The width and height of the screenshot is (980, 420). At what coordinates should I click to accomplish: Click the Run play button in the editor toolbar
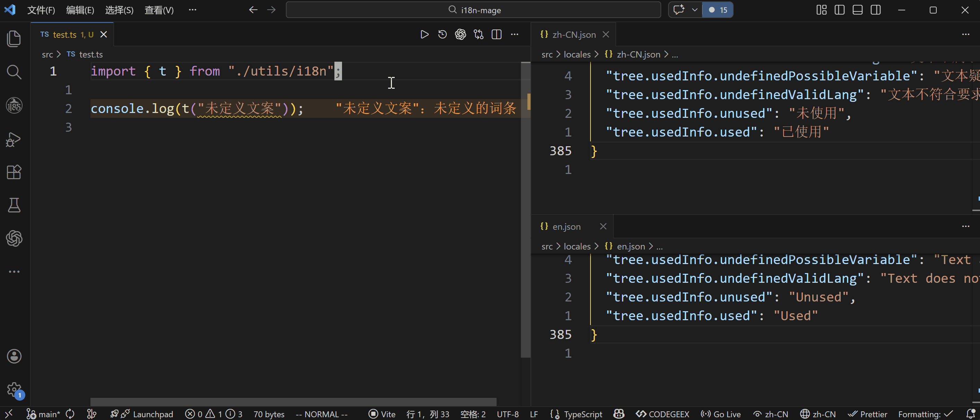click(424, 35)
